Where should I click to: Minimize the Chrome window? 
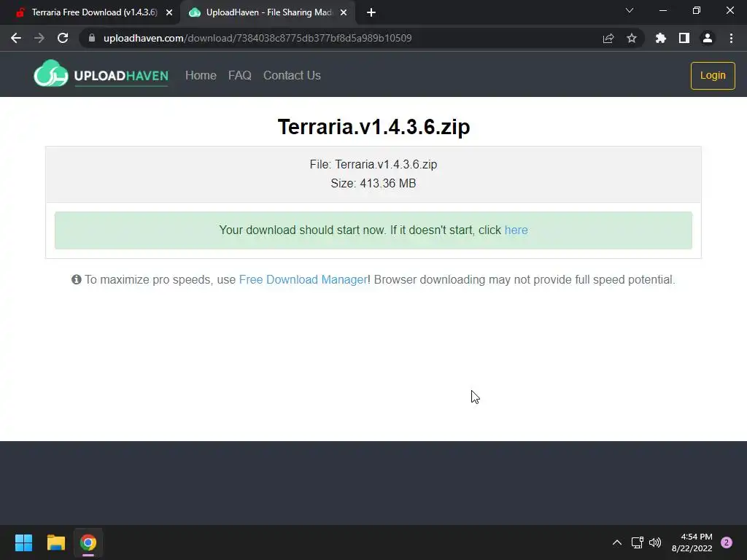point(662,10)
